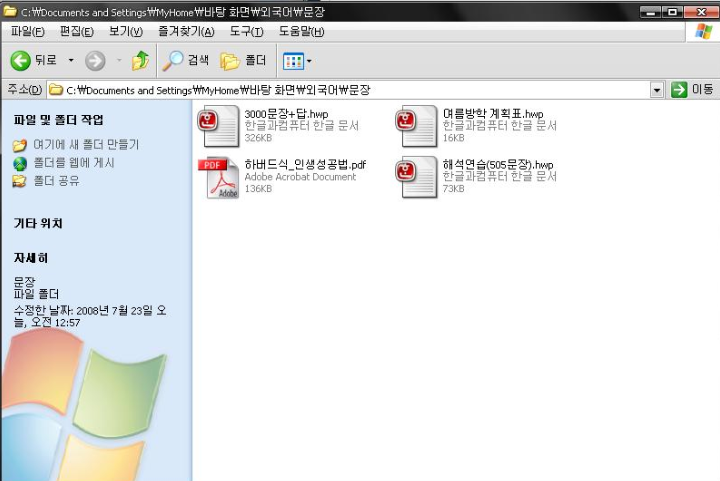Click the file name 해석연습(505문장).hwp
Viewport: 720px width, 481px height.
coord(498,165)
